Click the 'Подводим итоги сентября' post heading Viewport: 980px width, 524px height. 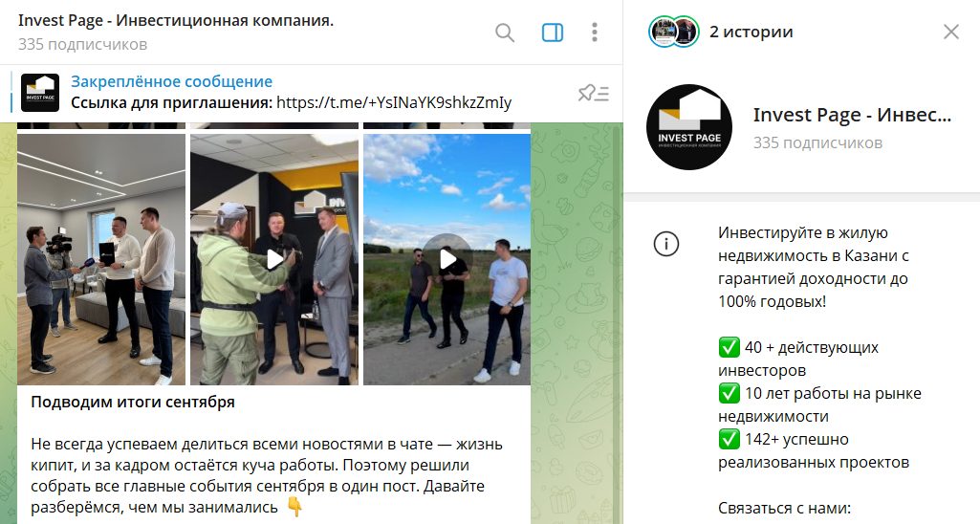click(x=133, y=402)
